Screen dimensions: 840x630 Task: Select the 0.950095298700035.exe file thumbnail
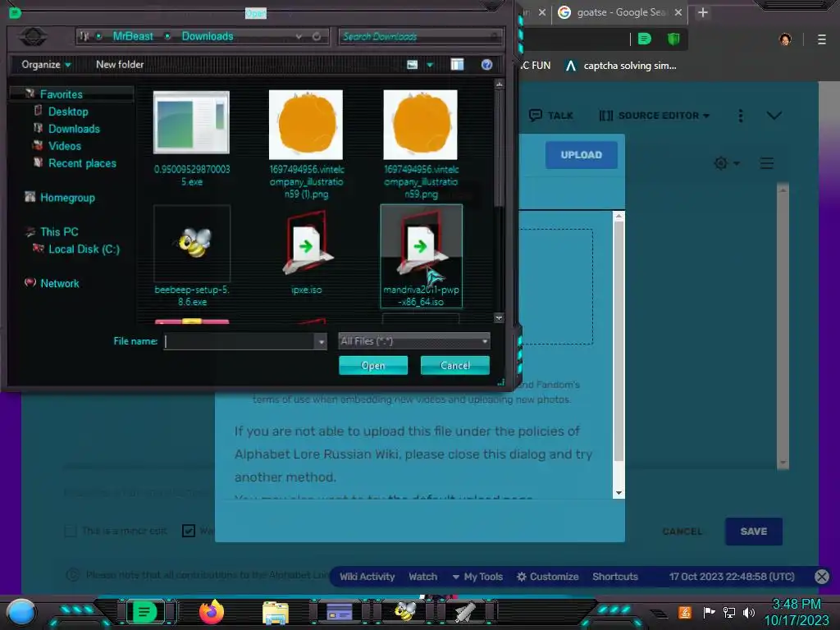(191, 123)
